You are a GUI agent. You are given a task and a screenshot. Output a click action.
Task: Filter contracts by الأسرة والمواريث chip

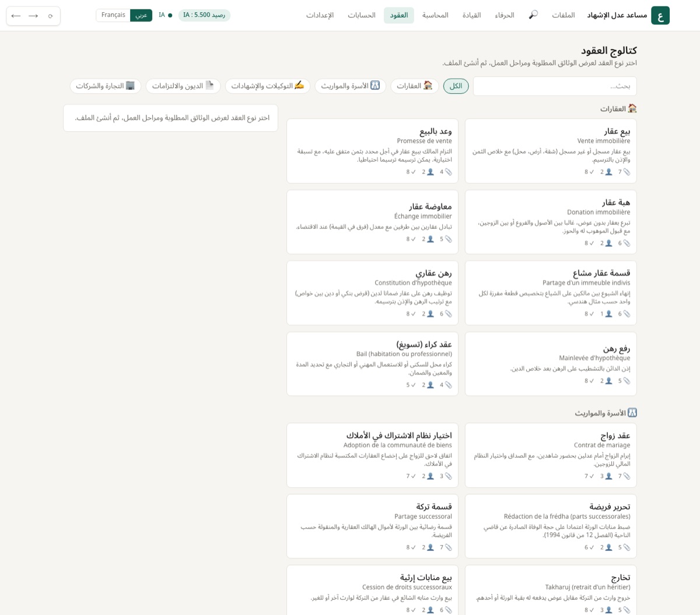click(x=351, y=86)
